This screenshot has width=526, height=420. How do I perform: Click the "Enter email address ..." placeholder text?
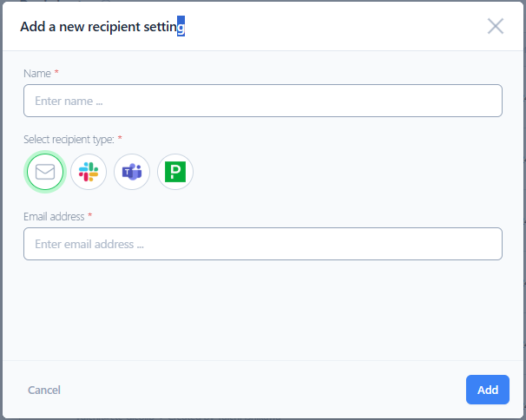click(89, 244)
